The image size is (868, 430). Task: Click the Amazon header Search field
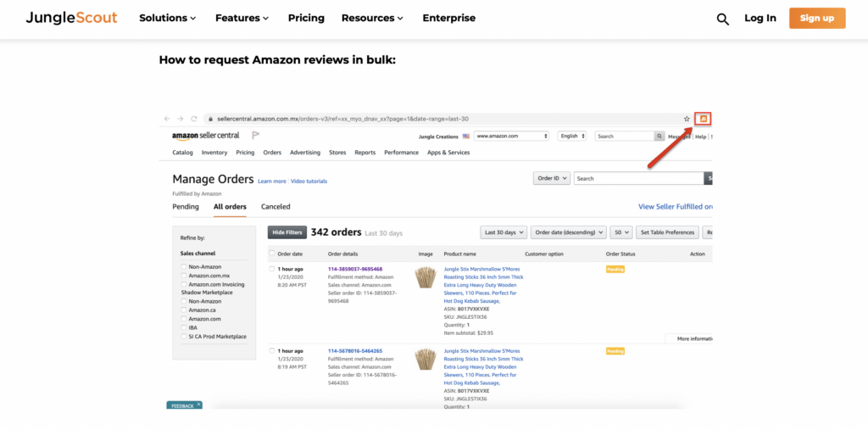[625, 136]
